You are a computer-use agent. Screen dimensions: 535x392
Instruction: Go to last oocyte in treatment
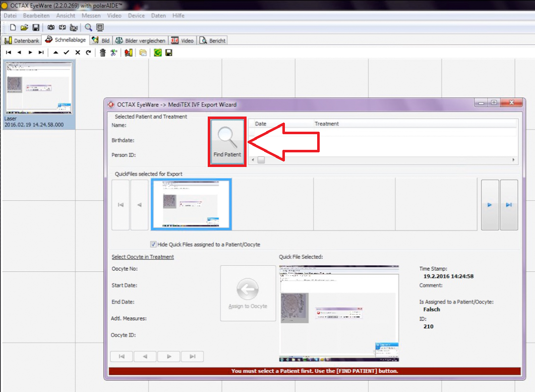tap(193, 356)
